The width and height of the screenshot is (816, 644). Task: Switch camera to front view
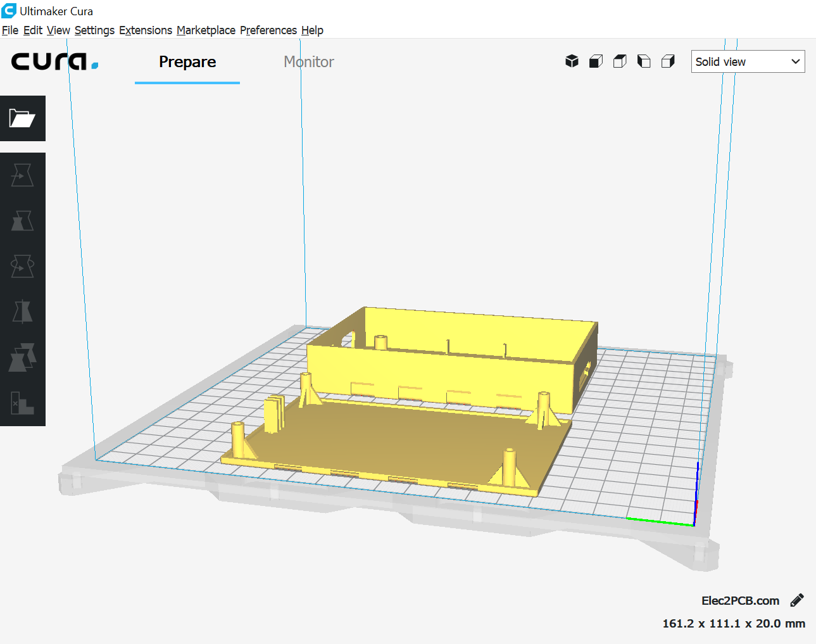596,61
